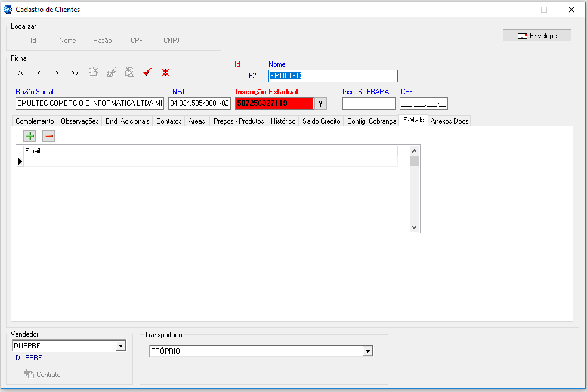Jump to the last record (>>)
The image size is (587, 392).
click(75, 73)
